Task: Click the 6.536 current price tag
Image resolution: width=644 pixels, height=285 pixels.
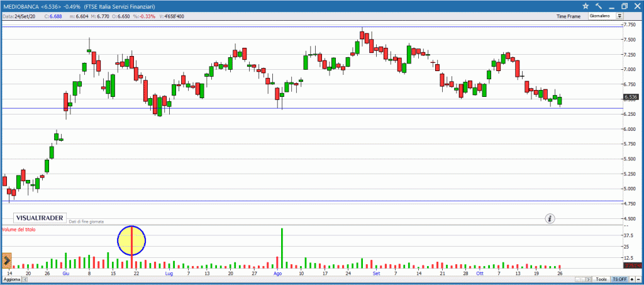Action: point(630,98)
